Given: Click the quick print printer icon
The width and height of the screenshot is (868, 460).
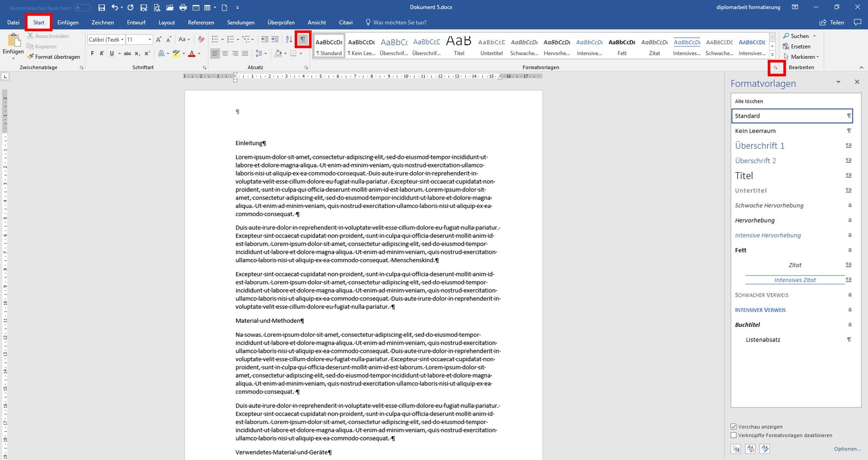Looking at the screenshot, I should (183, 7).
